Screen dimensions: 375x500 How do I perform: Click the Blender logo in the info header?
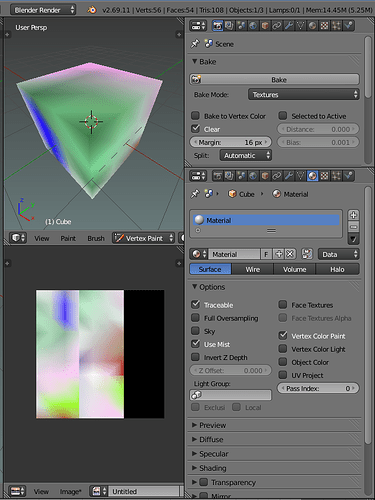[92, 10]
